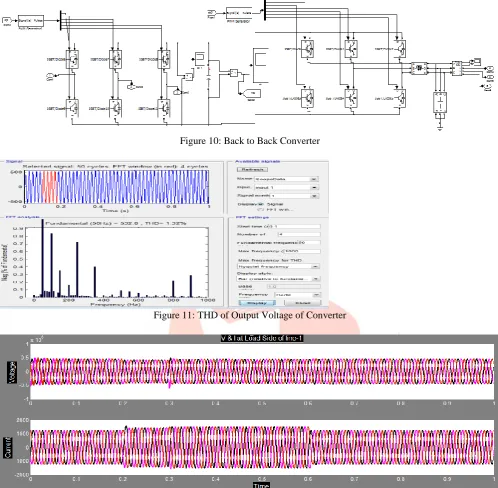
Task: Open the Name dropdown in Available signals
Action: pyautogui.click(x=287, y=179)
